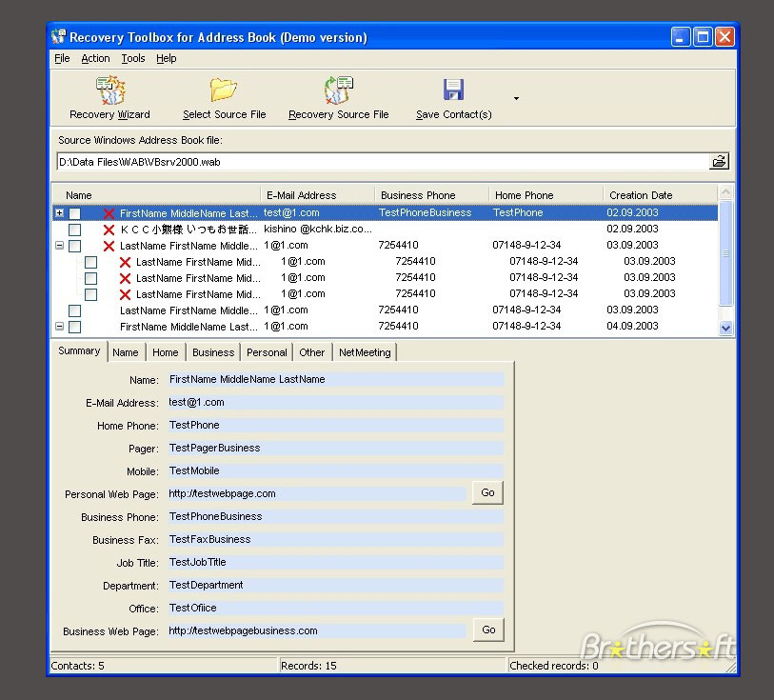Image resolution: width=774 pixels, height=700 pixels.
Task: Click the Office field TestOfiice
Action: pos(336,609)
